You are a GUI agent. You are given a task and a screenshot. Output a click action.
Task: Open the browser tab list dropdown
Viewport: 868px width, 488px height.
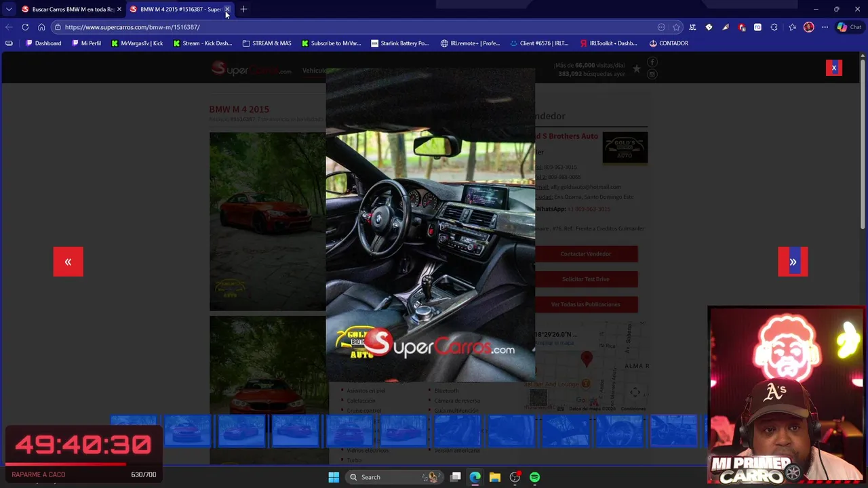(9, 9)
